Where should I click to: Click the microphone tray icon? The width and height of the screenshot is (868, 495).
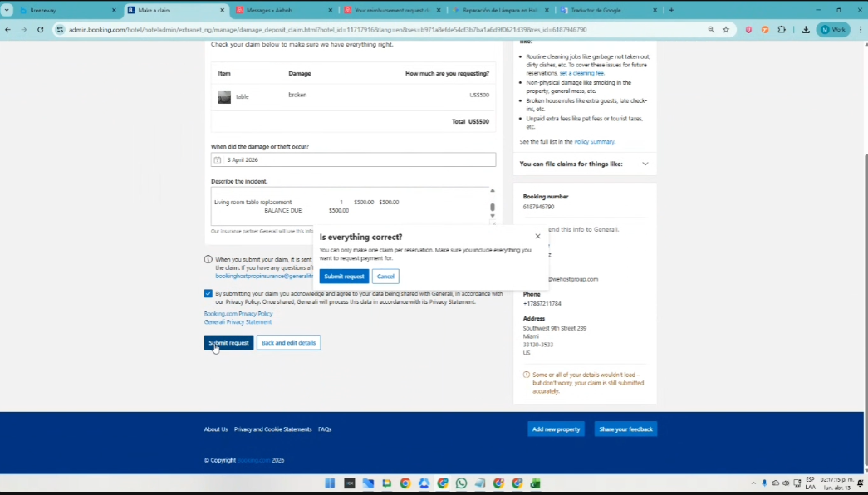(x=764, y=483)
